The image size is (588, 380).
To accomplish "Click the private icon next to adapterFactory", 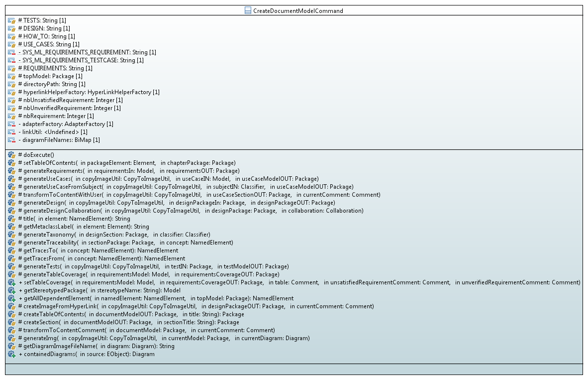I will point(11,125).
